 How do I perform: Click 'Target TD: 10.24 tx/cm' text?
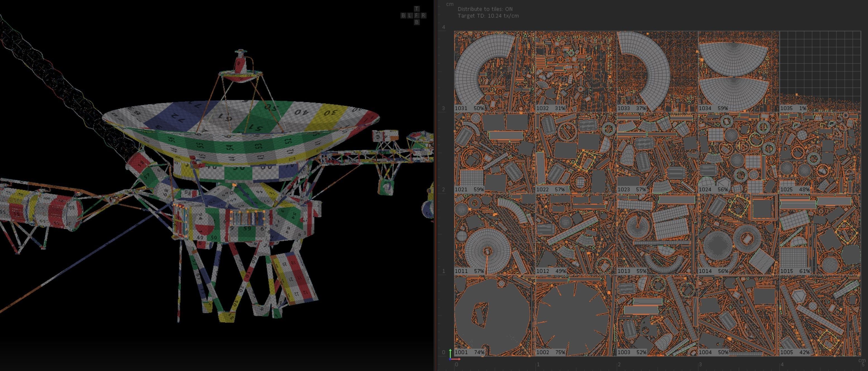click(x=488, y=16)
